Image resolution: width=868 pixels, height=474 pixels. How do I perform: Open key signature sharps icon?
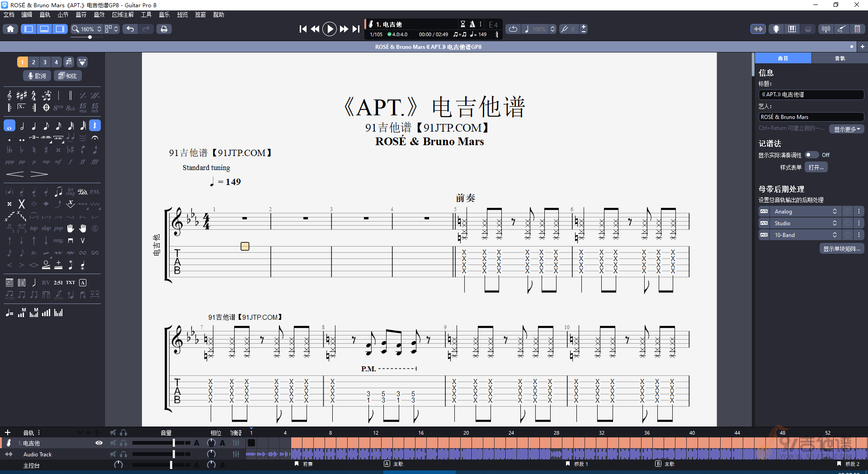[x=22, y=95]
